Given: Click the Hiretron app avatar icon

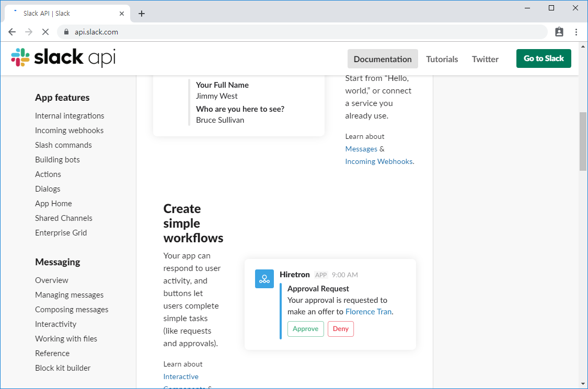Looking at the screenshot, I should [264, 279].
